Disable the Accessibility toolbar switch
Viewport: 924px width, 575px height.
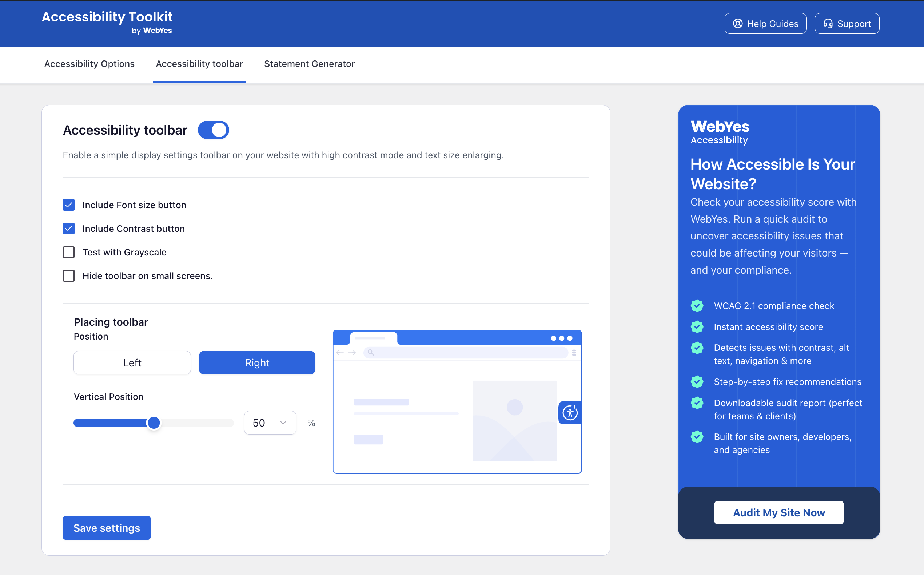(213, 130)
